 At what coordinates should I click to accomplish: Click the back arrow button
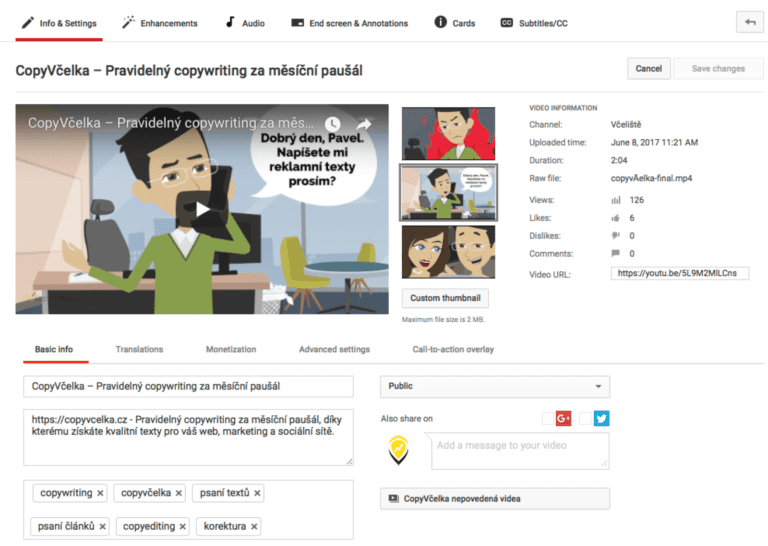pos(749,22)
